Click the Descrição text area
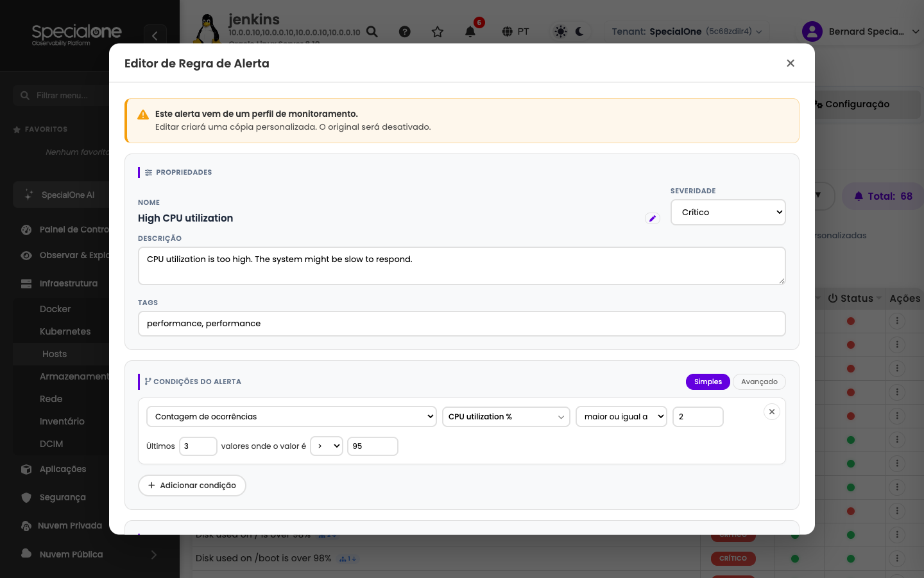Image resolution: width=924 pixels, height=578 pixels. (462, 266)
